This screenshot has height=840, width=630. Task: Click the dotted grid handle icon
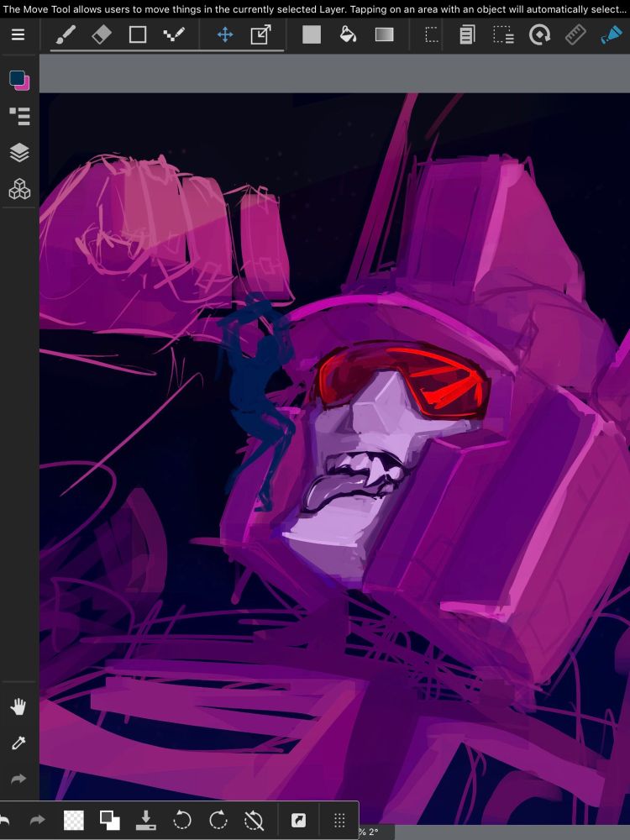(339, 820)
